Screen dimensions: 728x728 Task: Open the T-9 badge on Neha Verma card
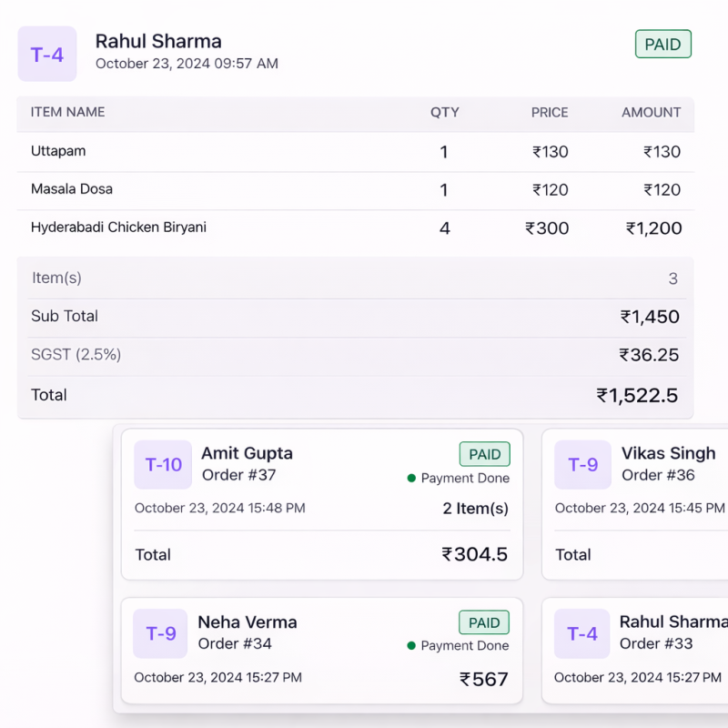160,633
